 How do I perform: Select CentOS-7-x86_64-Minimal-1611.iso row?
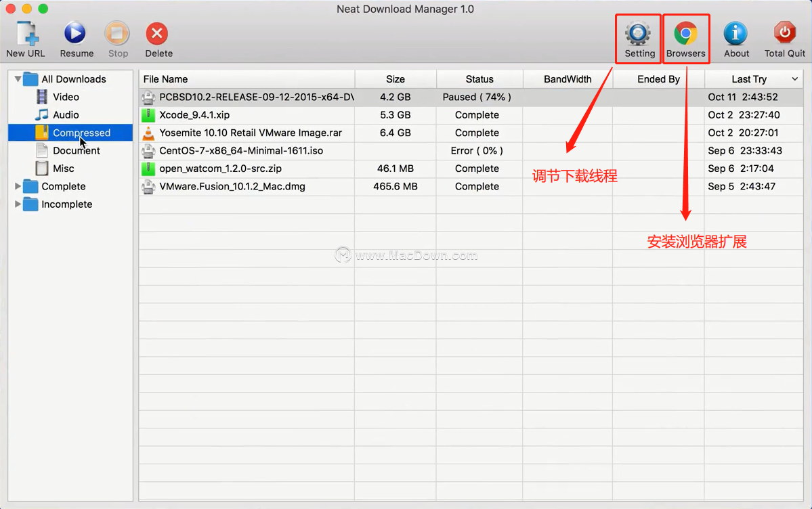point(471,151)
